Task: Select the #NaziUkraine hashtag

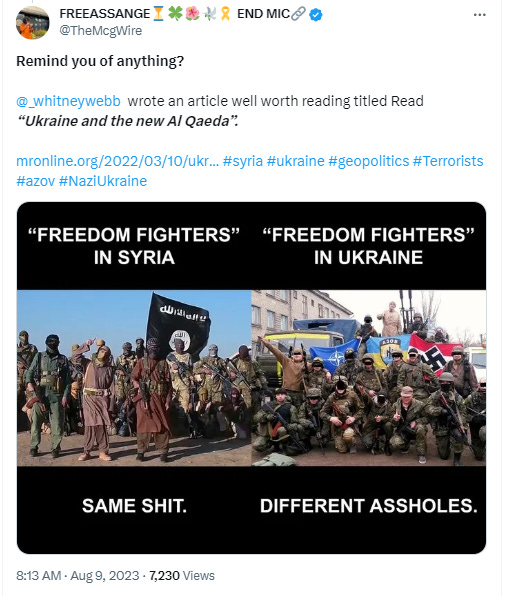Action: (103, 181)
